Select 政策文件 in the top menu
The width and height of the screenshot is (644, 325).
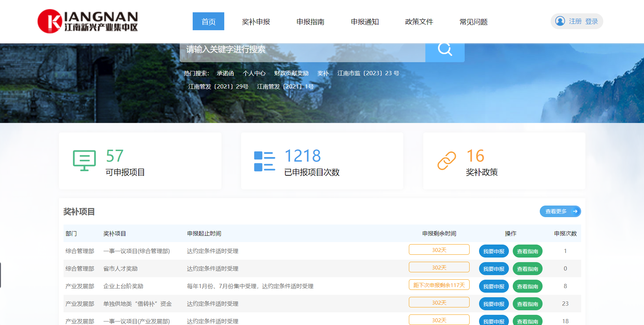point(419,22)
